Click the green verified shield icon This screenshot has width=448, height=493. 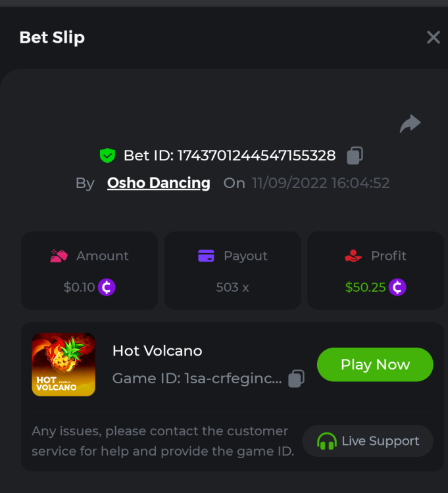[x=107, y=156]
